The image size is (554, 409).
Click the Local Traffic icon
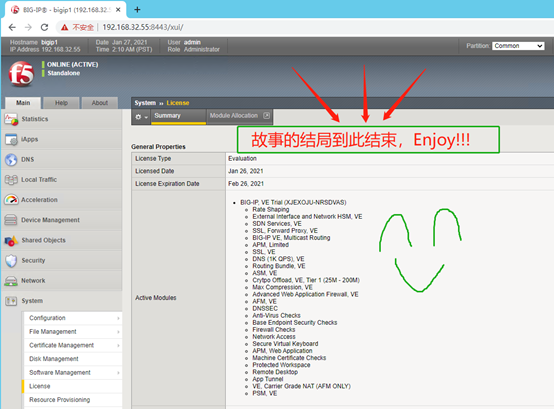(11, 180)
